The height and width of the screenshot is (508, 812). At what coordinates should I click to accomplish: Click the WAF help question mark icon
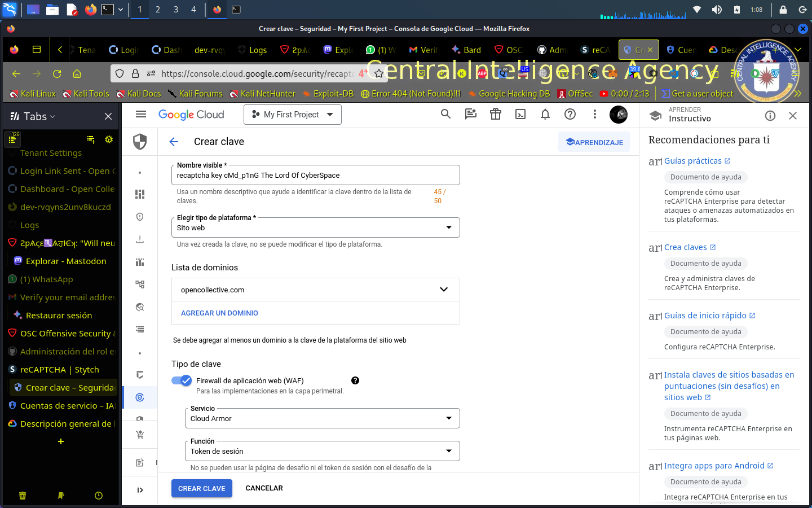pos(355,380)
